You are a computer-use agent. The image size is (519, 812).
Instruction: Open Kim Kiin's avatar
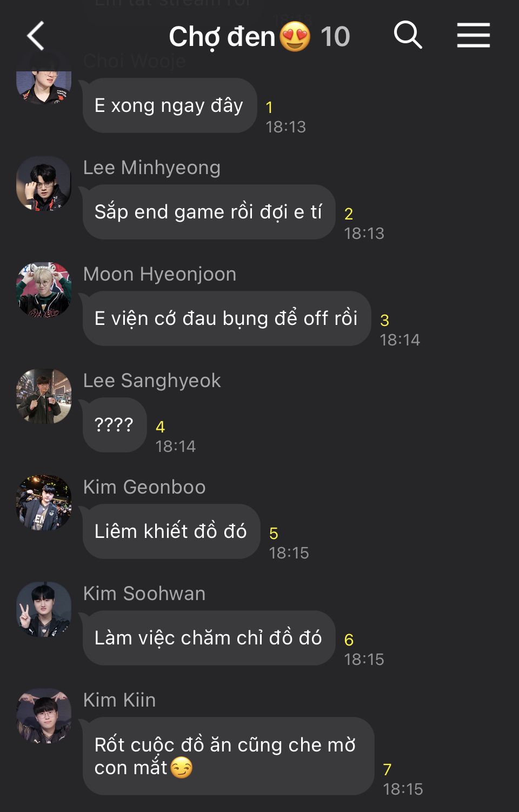tap(44, 716)
